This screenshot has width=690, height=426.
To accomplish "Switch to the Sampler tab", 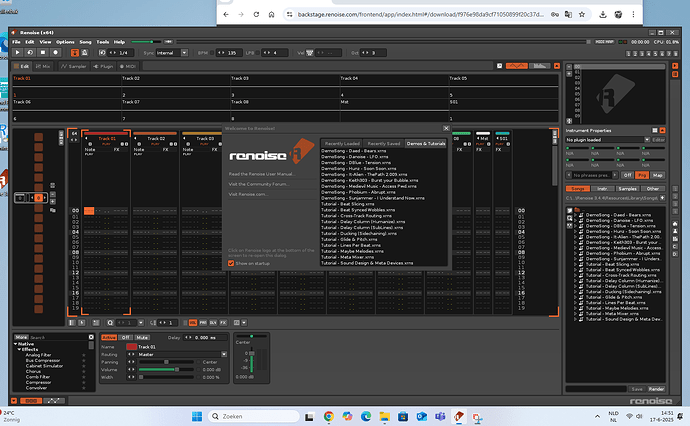I will tap(73, 66).
